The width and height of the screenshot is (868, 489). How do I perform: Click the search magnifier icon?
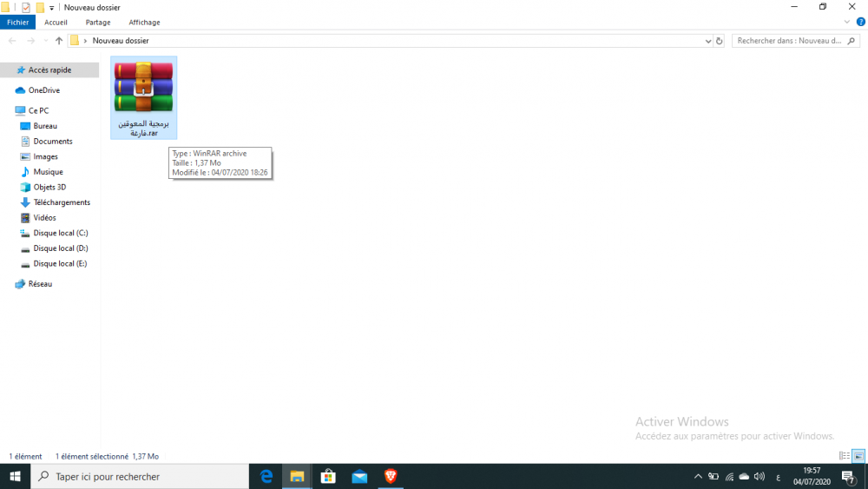[852, 41]
